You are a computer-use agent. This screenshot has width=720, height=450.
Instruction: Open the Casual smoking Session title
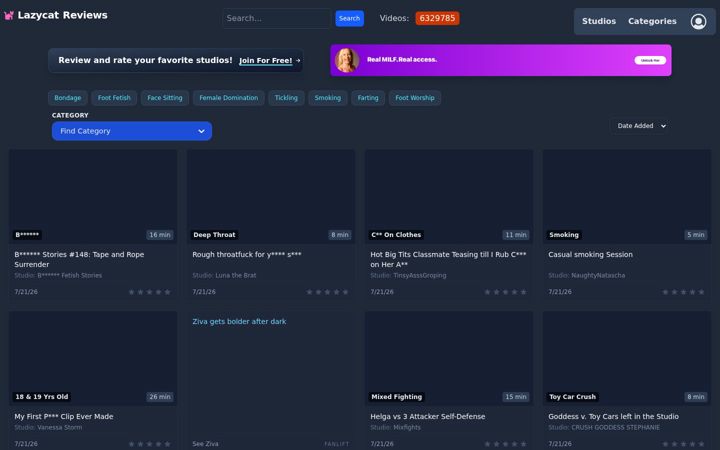(x=590, y=254)
